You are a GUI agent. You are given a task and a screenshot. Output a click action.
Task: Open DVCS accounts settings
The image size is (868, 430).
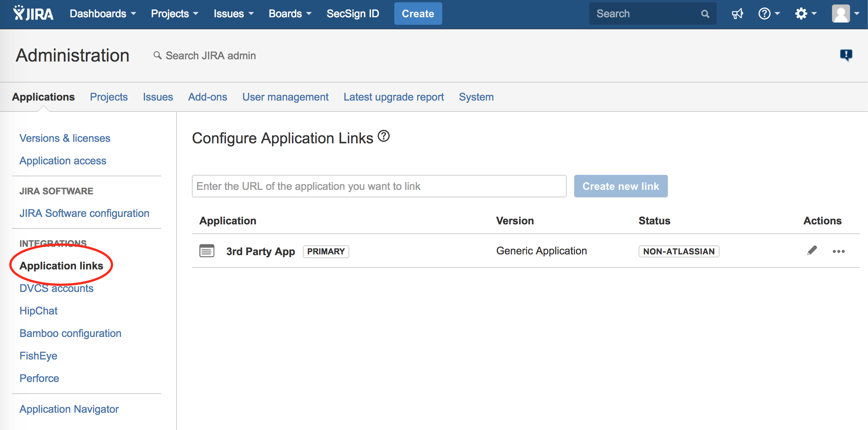point(56,288)
